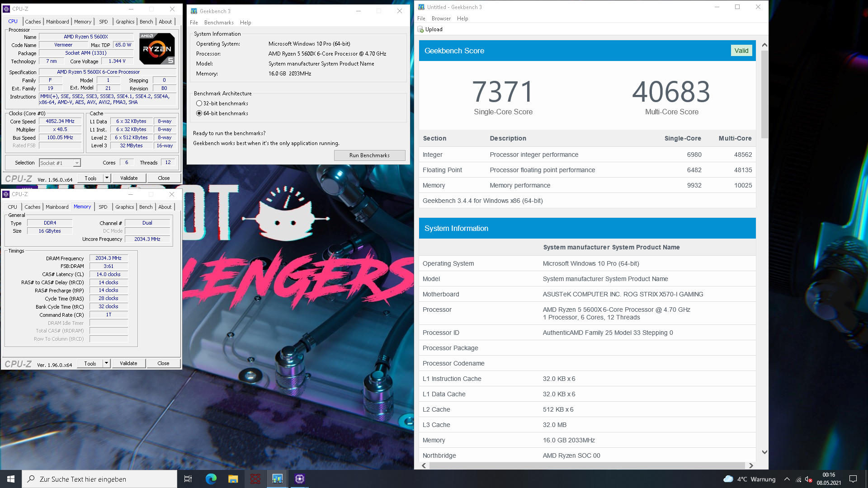Switch to Graphics tab in top CPU-Z
868x488 pixels.
point(125,22)
